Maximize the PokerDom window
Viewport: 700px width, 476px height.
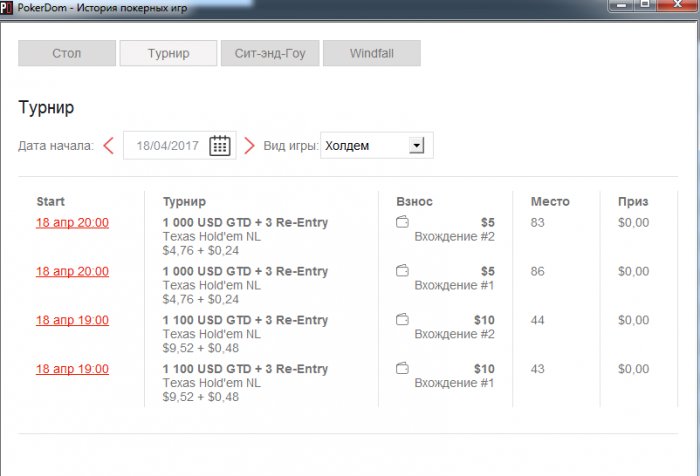[645, 4]
